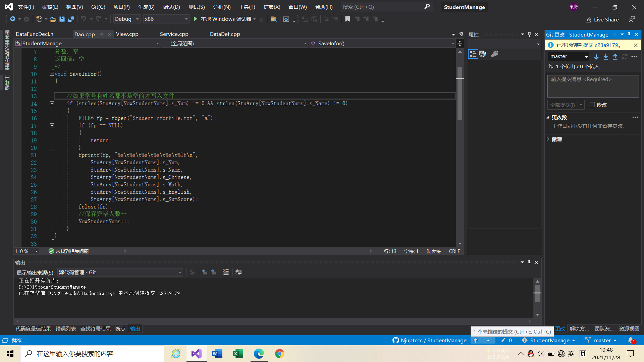644x362 pixels.
Task: Click the Git push arrow icon
Action: point(615,57)
